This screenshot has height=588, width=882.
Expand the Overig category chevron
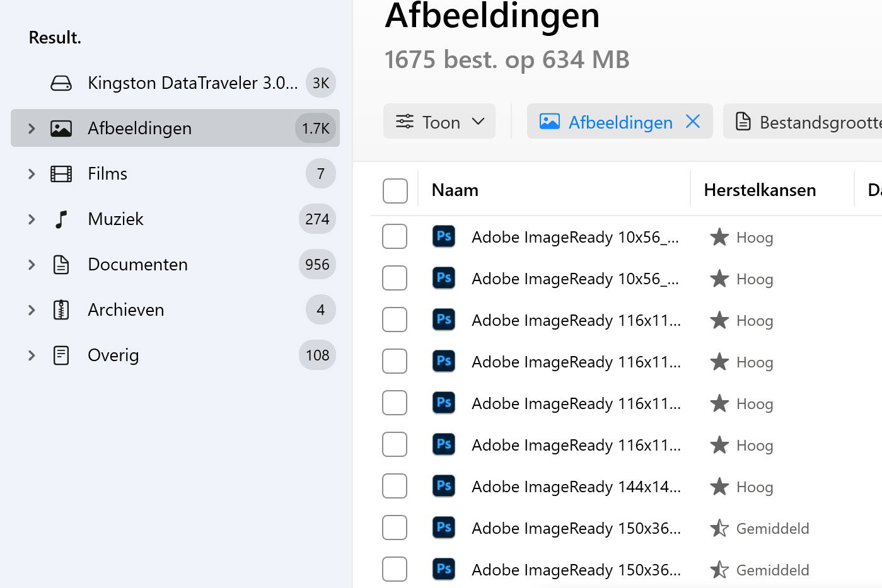click(x=32, y=355)
